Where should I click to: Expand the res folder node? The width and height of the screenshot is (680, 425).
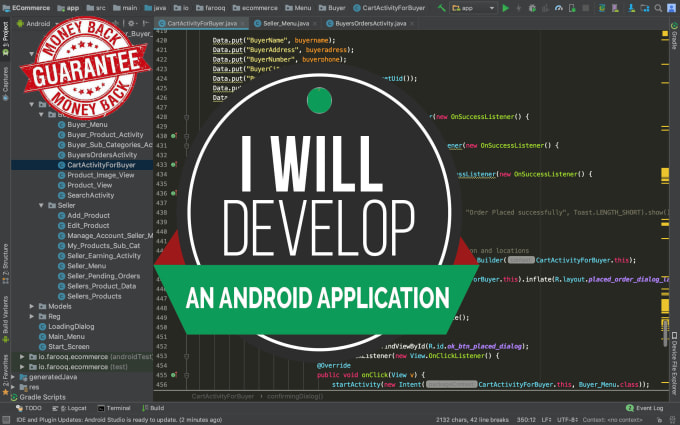coord(13,387)
